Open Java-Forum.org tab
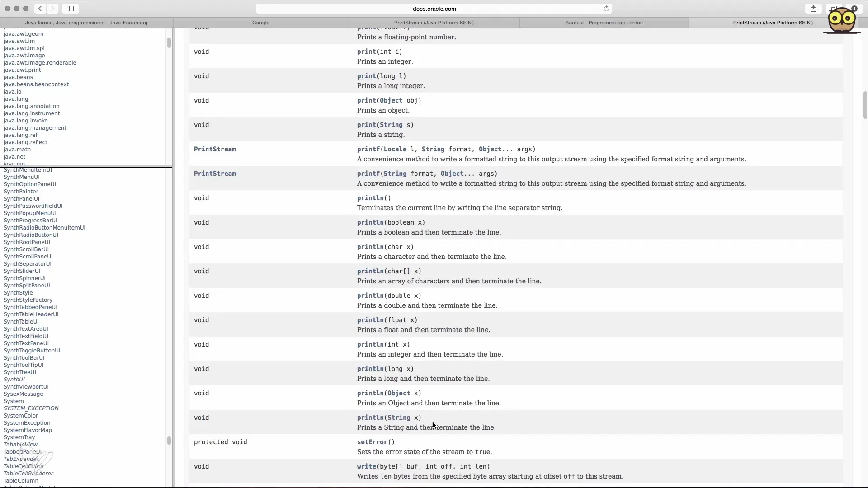Image resolution: width=868 pixels, height=488 pixels. 86,23
